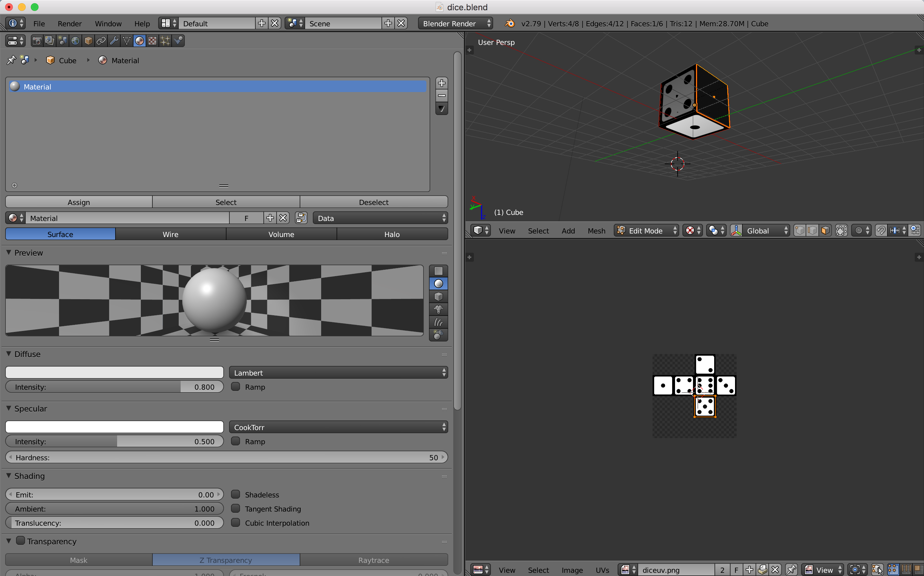924x576 pixels.
Task: Open the Texture properties tab (checker icon)
Action: tap(152, 41)
